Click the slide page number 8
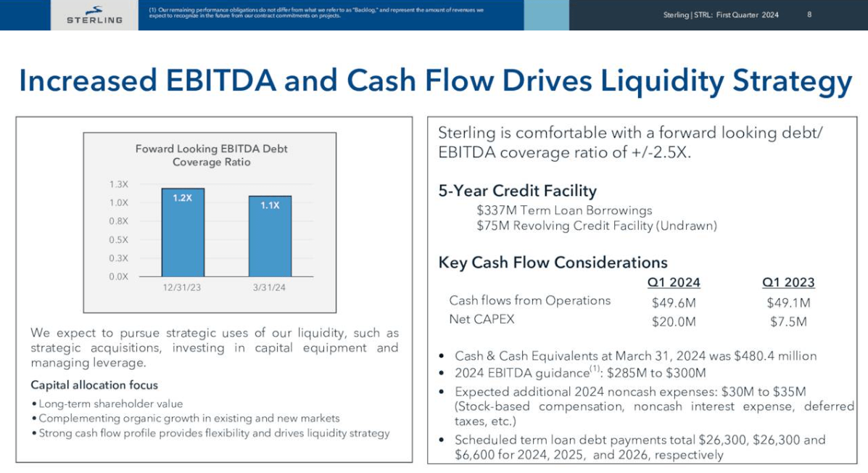The width and height of the screenshot is (868, 473). point(810,14)
